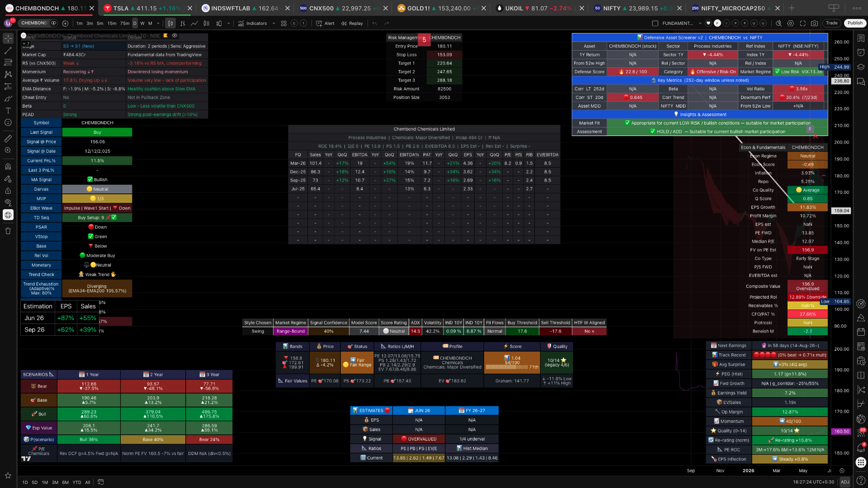Expand the chart type dropdown arrow
The width and height of the screenshot is (868, 488).
(x=228, y=23)
